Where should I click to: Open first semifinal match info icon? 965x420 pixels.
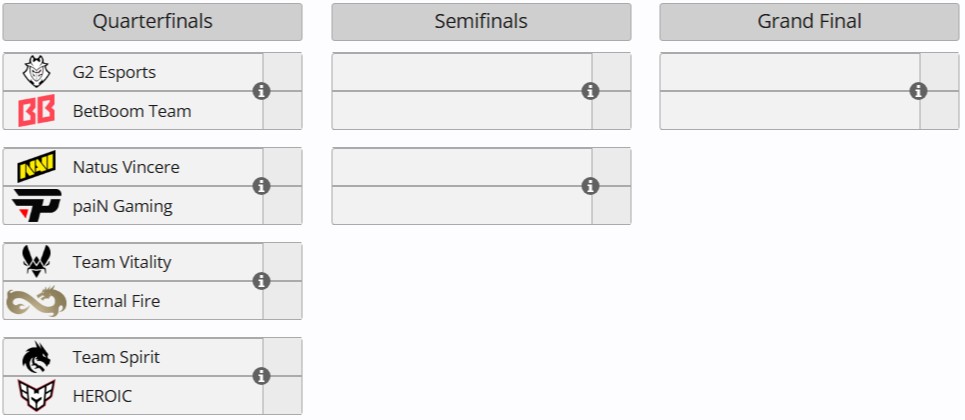(590, 91)
